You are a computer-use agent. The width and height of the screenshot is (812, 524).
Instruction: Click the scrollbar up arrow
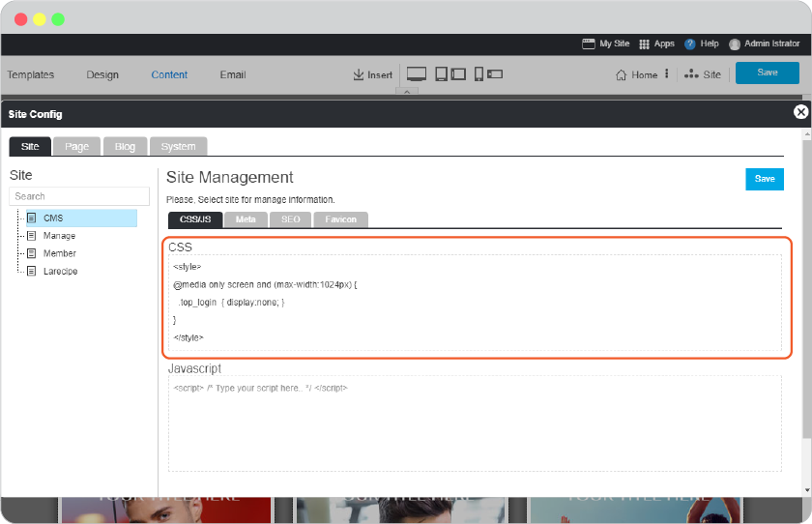[x=807, y=134]
